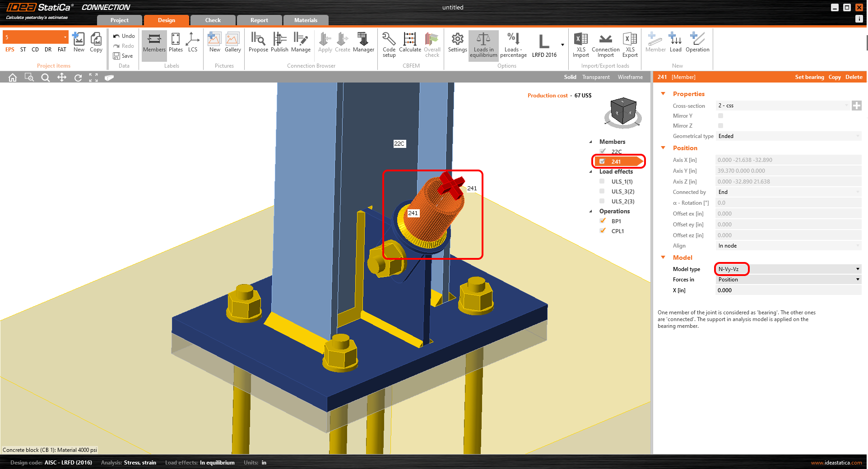The height and width of the screenshot is (469, 868).
Task: Run the Calculate analysis
Action: tap(410, 44)
